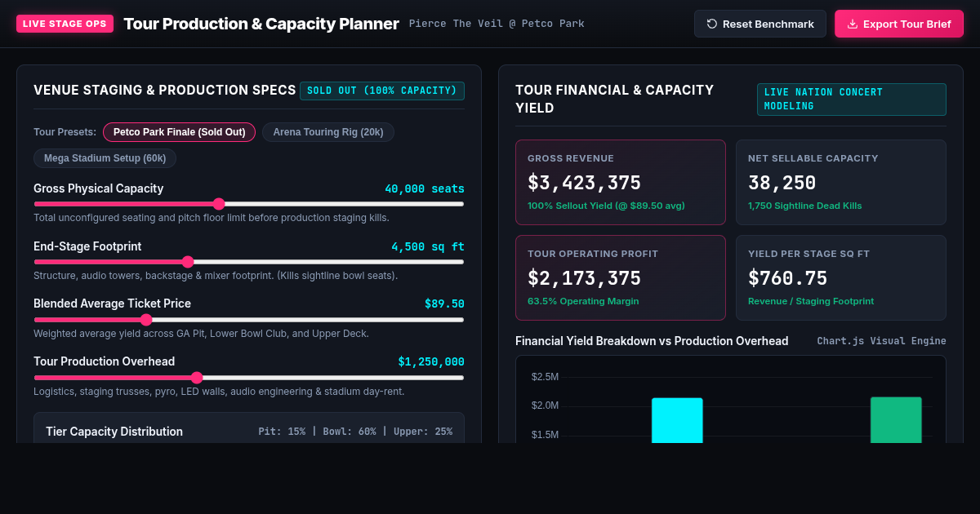Screen dimensions: 980x514
Task: Click the Yield Per Stage Sq Ft $760.75 value
Action: [x=788, y=278]
